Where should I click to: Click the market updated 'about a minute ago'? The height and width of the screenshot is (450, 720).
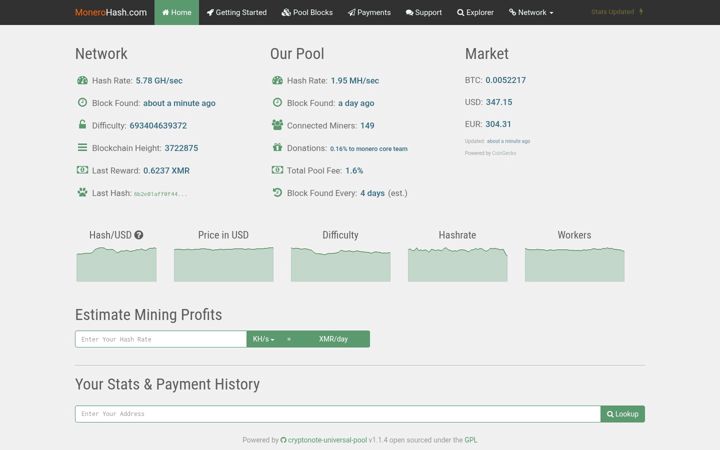coord(508,141)
